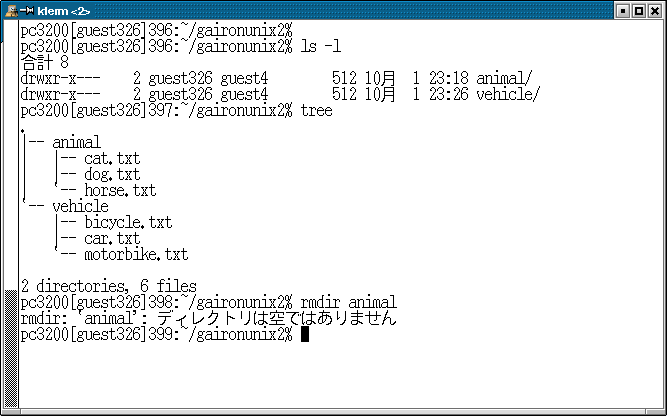The height and width of the screenshot is (416, 667).
Task: Click the empty scrollbar track above thumb
Action: point(11,155)
